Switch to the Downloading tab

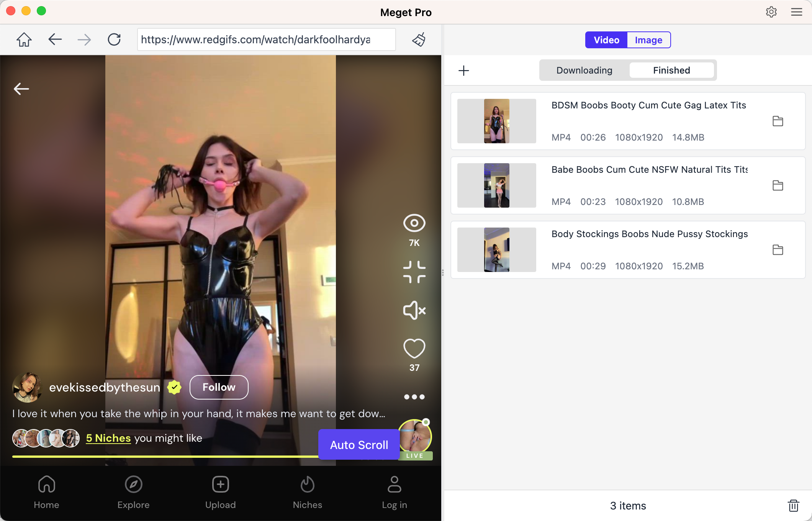[584, 70]
